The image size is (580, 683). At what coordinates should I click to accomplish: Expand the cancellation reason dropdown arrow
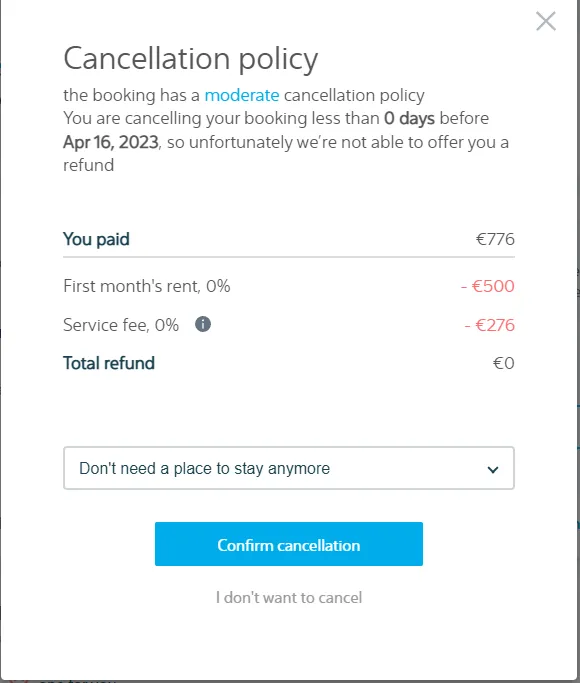[x=492, y=470]
